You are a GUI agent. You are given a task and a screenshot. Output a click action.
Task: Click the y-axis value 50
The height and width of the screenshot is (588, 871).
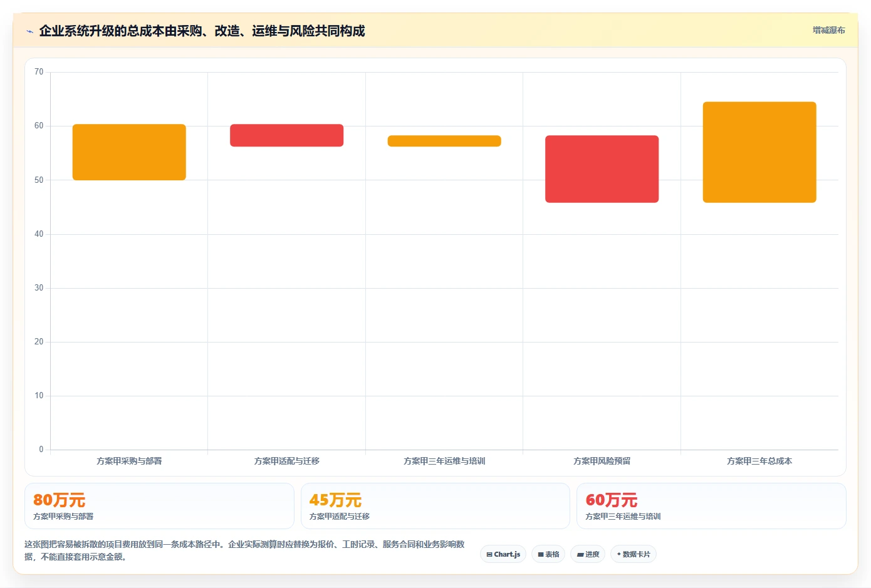[39, 180]
